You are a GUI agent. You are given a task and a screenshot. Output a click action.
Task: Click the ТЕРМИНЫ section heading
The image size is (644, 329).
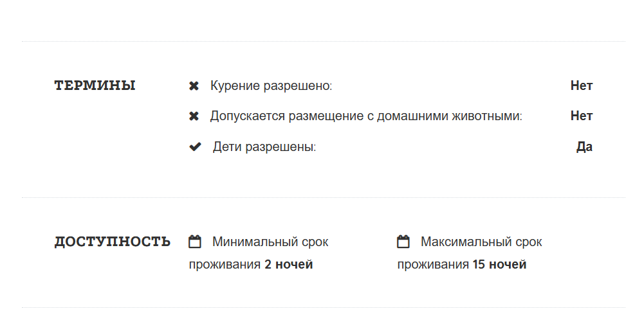pyautogui.click(x=95, y=86)
